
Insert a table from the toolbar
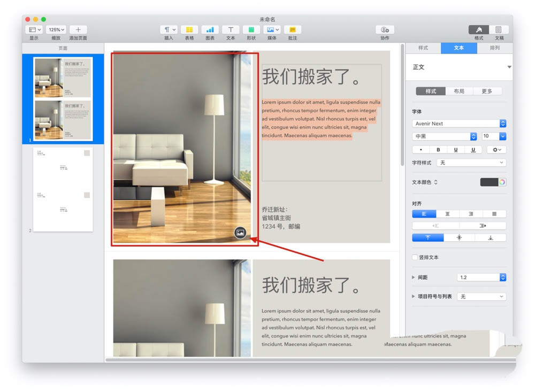tap(189, 29)
